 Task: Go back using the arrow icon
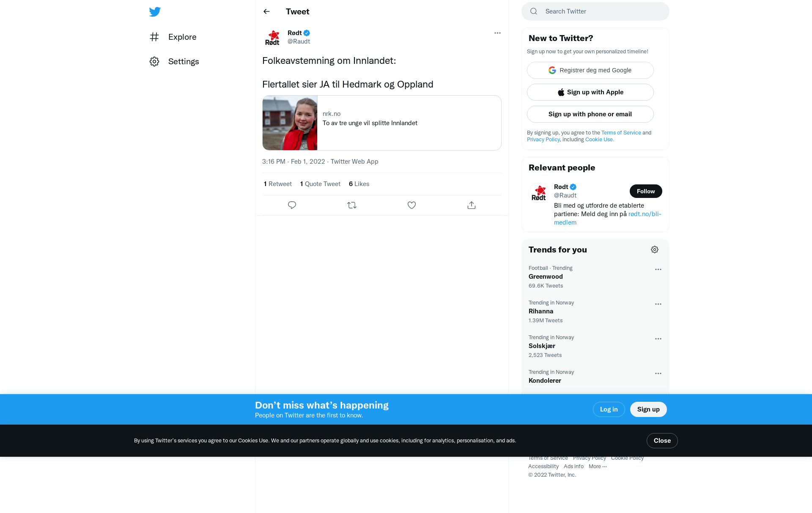(x=266, y=11)
